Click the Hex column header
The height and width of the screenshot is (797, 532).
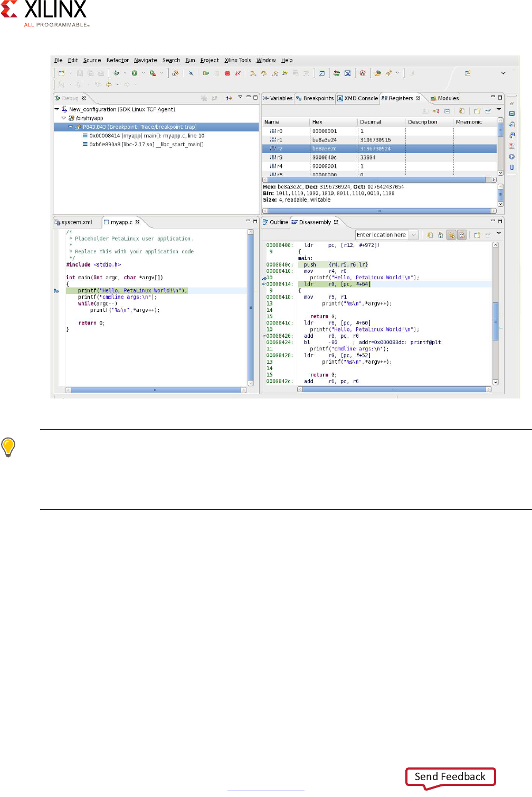click(x=334, y=122)
